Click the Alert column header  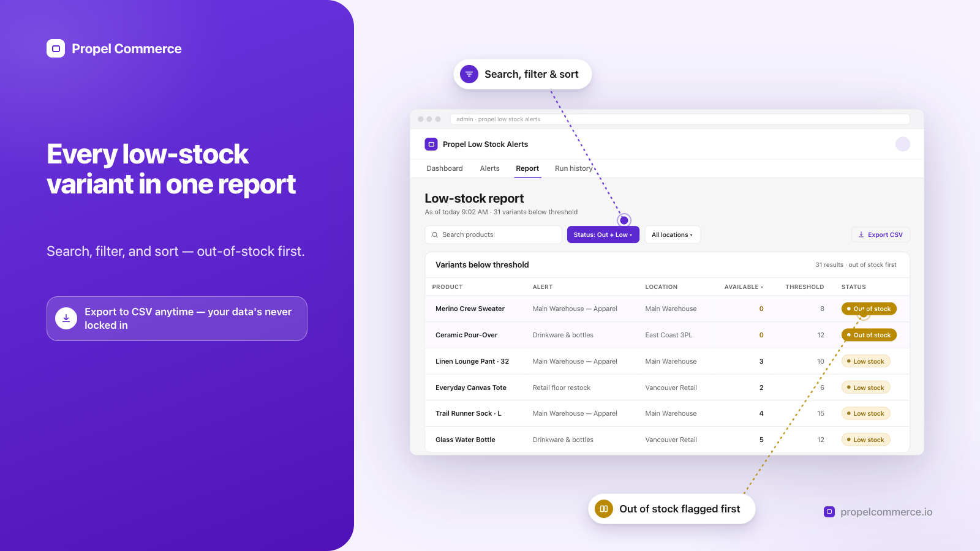pyautogui.click(x=543, y=287)
